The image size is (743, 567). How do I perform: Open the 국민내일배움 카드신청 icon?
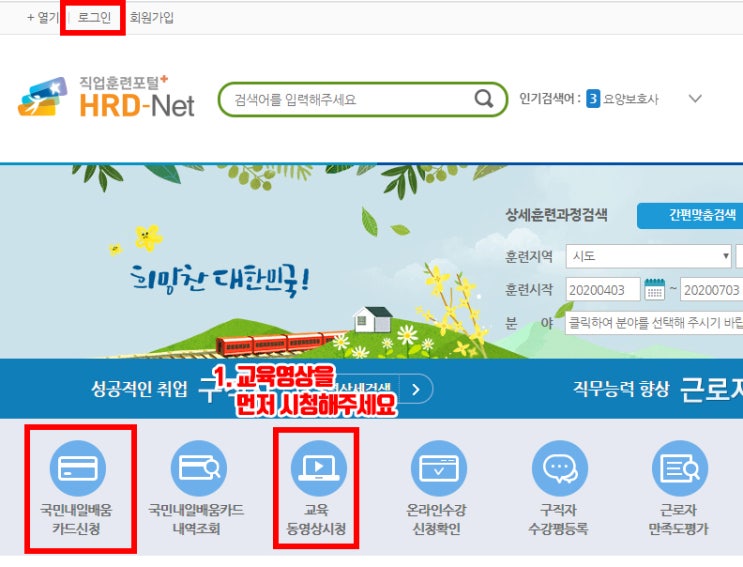[x=77, y=468]
